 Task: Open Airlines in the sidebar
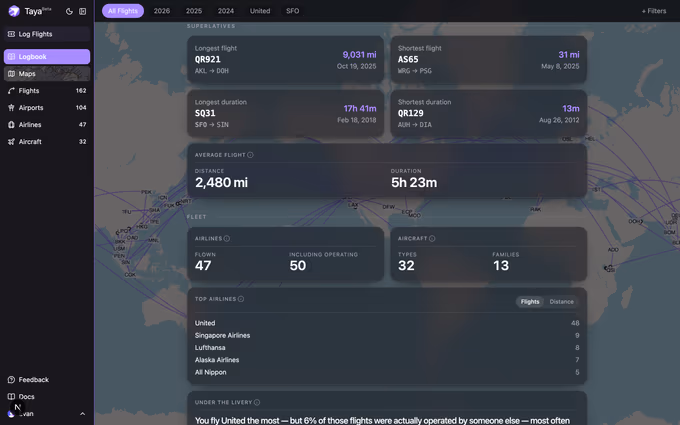(47, 124)
